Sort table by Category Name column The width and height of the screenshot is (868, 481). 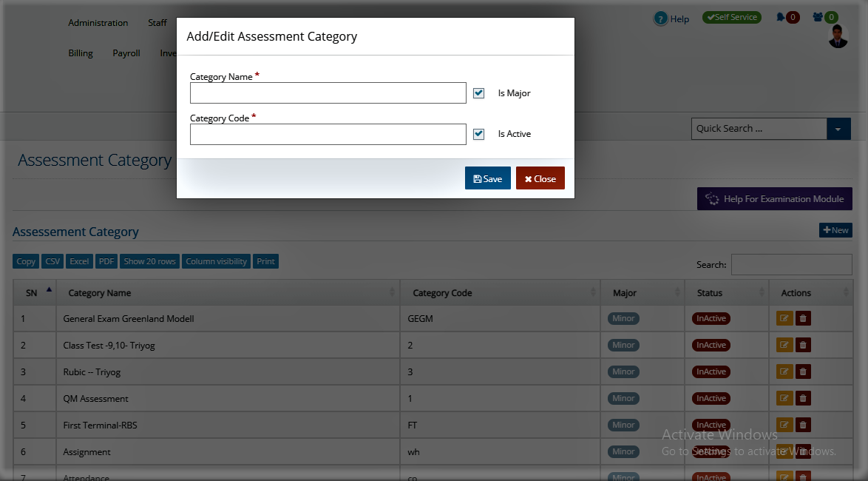(x=228, y=292)
